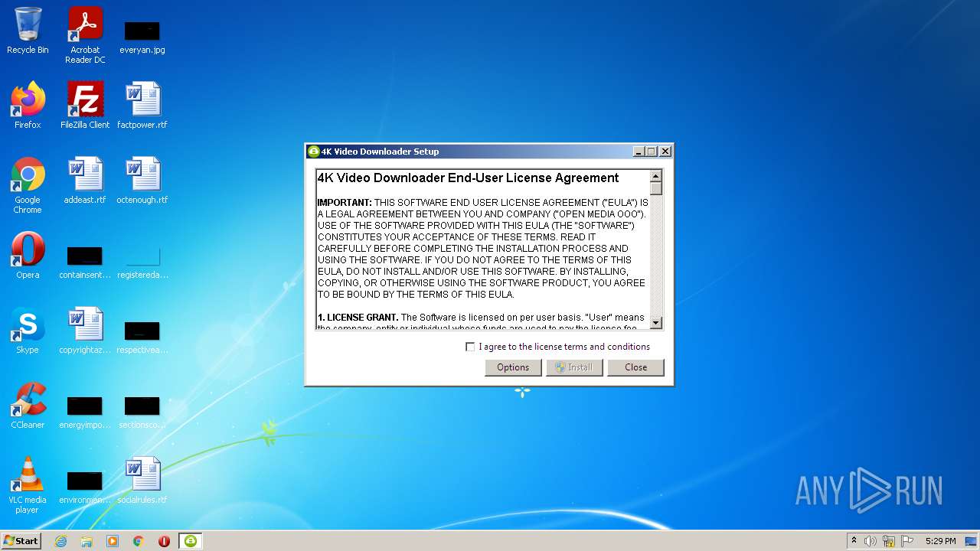
Task: Launch Skype from the desktop
Action: point(28,331)
